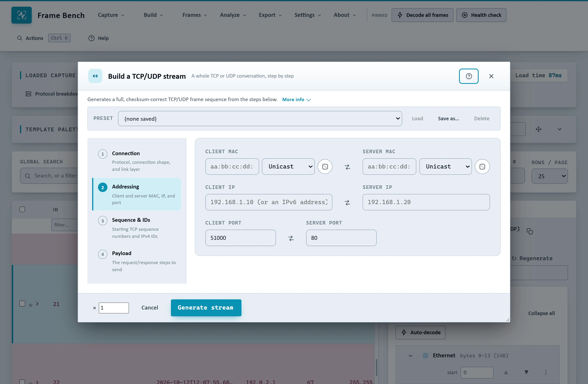
Task: Click the repeat count field beside ×
Action: (x=114, y=308)
